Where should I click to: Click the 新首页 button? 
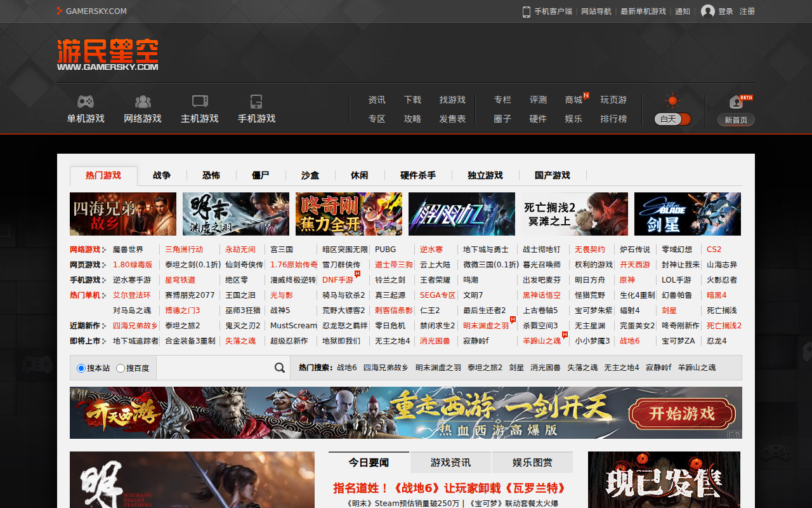pyautogui.click(x=736, y=120)
